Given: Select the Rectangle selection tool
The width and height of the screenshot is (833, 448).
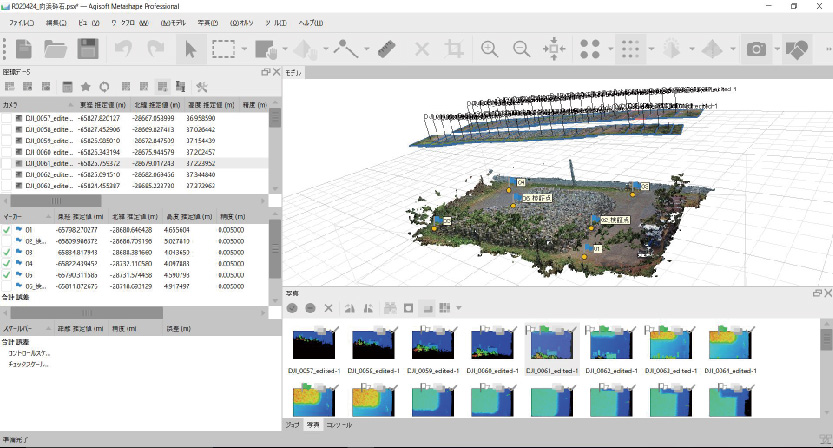Looking at the screenshot, I should 224,49.
